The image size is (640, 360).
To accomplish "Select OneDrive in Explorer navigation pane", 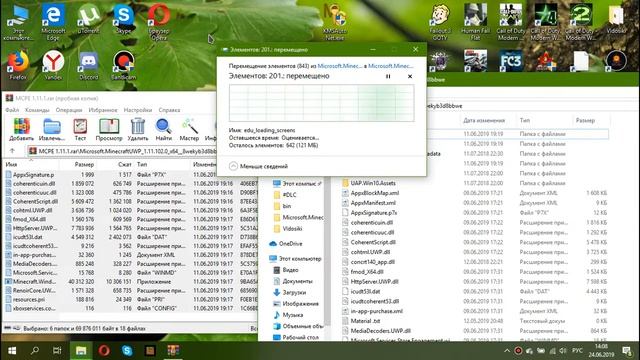I will (x=290, y=244).
